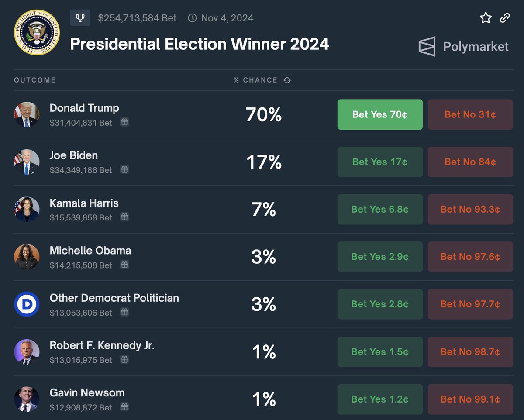The image size is (524, 420).
Task: Open the Polymarket logo
Action: pos(463,47)
